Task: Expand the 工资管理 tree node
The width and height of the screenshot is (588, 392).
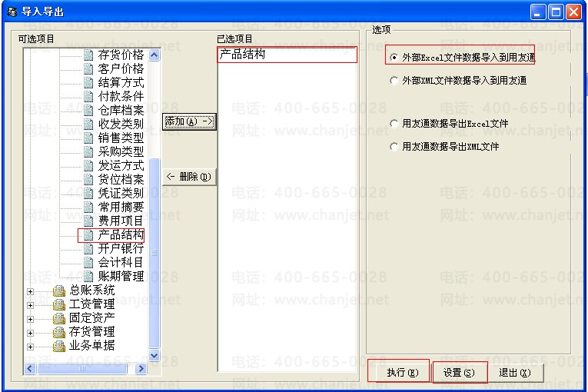Action: [31, 305]
